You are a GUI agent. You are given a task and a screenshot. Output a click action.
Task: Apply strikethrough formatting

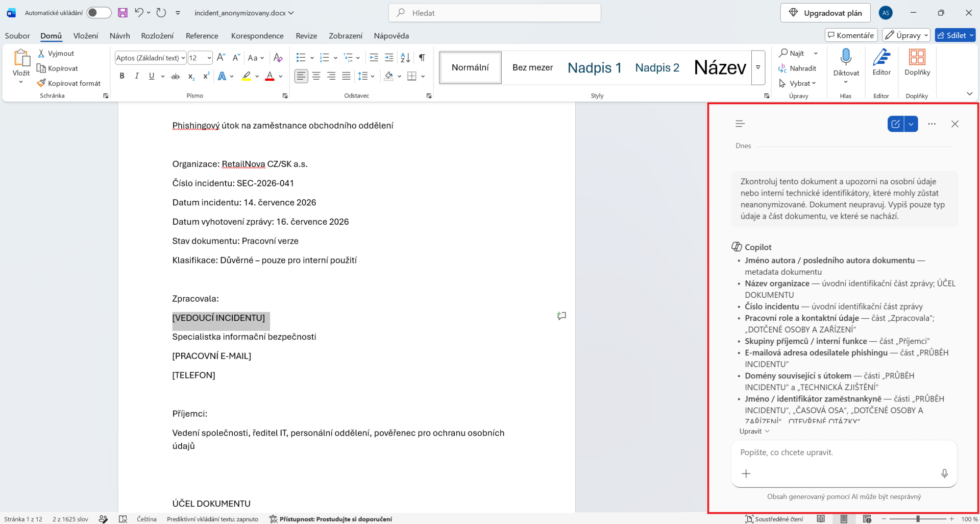pyautogui.click(x=175, y=76)
